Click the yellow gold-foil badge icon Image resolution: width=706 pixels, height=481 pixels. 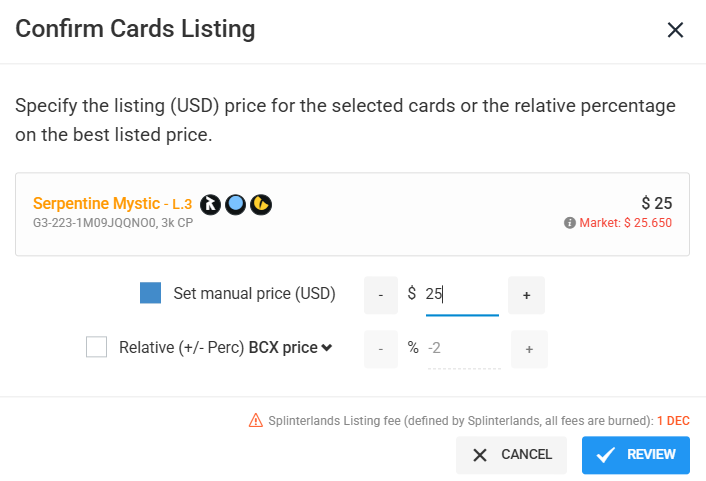click(261, 204)
